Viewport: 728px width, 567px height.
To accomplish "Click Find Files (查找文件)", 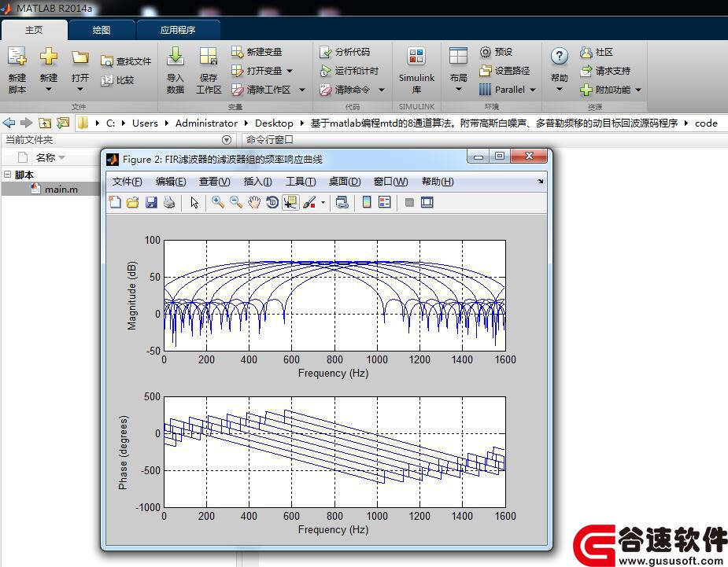I will click(x=126, y=61).
